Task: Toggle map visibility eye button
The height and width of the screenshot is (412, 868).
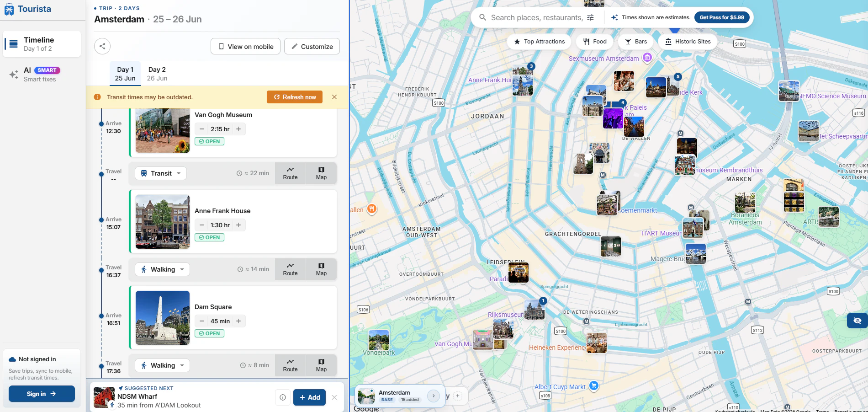Action: tap(857, 321)
